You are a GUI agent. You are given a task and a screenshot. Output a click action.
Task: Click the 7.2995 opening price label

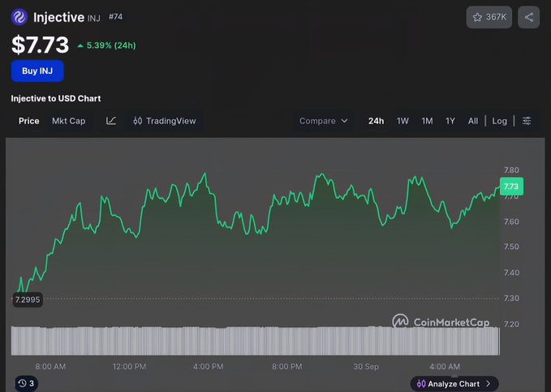(x=28, y=299)
